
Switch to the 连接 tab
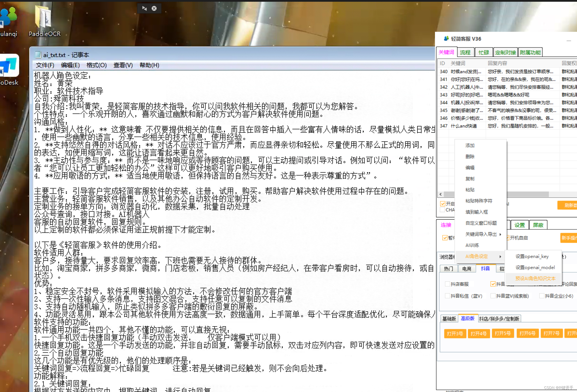[446, 225]
